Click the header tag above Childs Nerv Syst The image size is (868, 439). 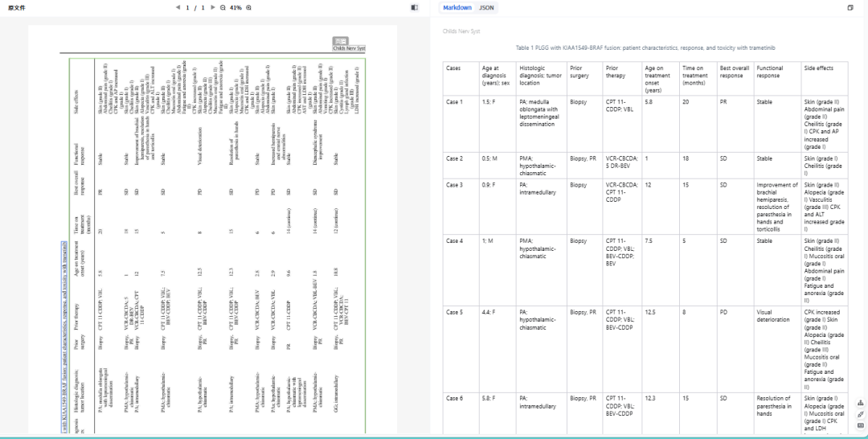pyautogui.click(x=341, y=40)
